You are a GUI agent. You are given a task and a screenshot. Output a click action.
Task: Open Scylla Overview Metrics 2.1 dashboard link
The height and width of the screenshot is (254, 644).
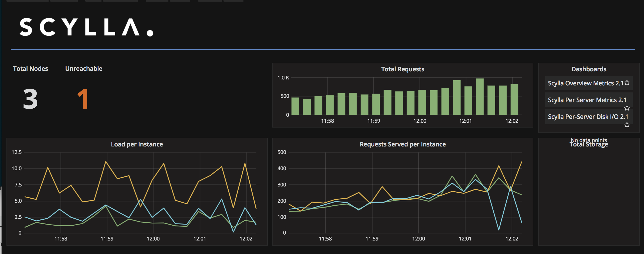pos(585,83)
